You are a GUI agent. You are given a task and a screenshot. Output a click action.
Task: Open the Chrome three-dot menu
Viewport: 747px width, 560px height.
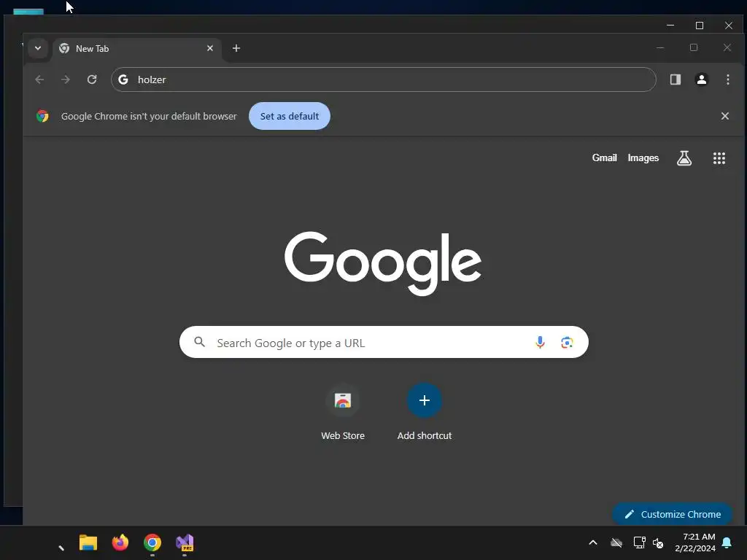tap(727, 79)
